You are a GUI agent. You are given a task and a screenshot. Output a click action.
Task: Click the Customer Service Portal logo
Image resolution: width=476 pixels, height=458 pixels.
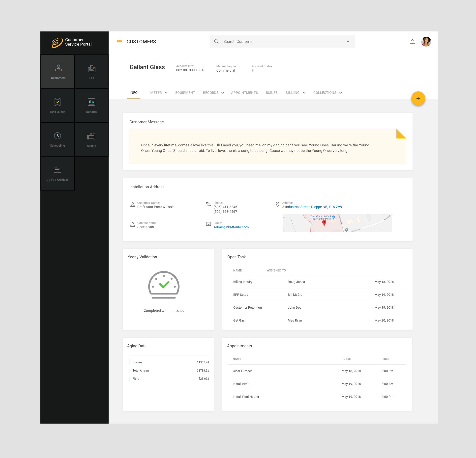click(x=72, y=42)
